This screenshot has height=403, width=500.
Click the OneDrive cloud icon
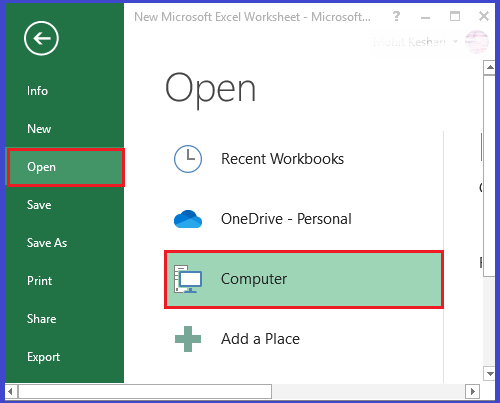(x=188, y=219)
